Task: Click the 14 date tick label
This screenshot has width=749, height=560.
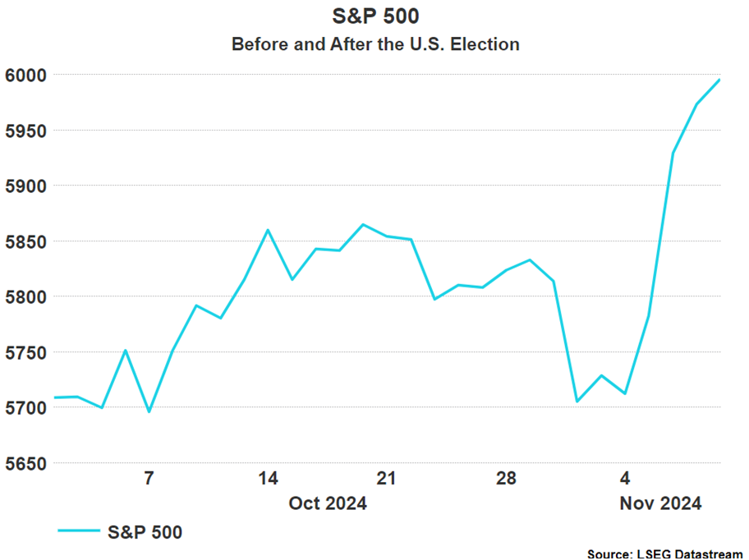Action: (x=268, y=479)
